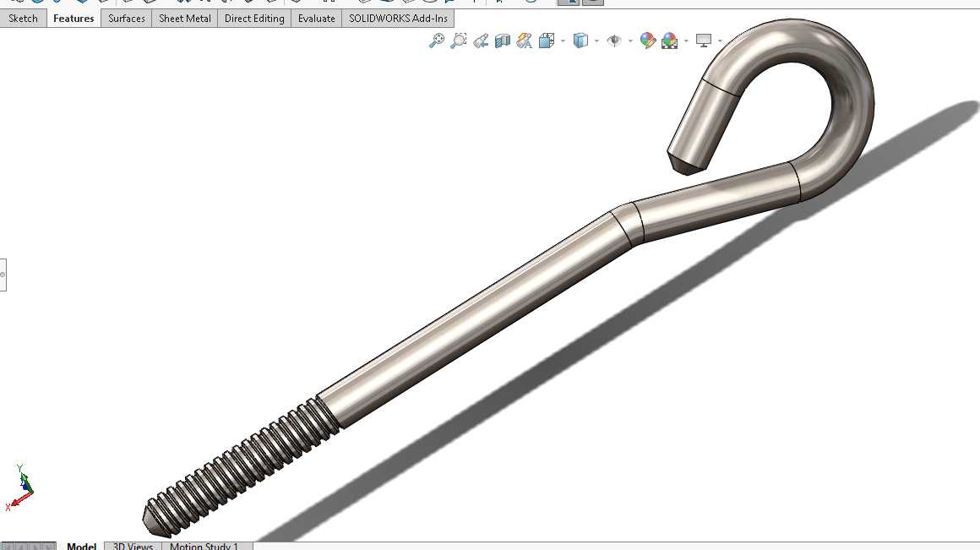Expand the View Settings dropdown arrow

[720, 41]
